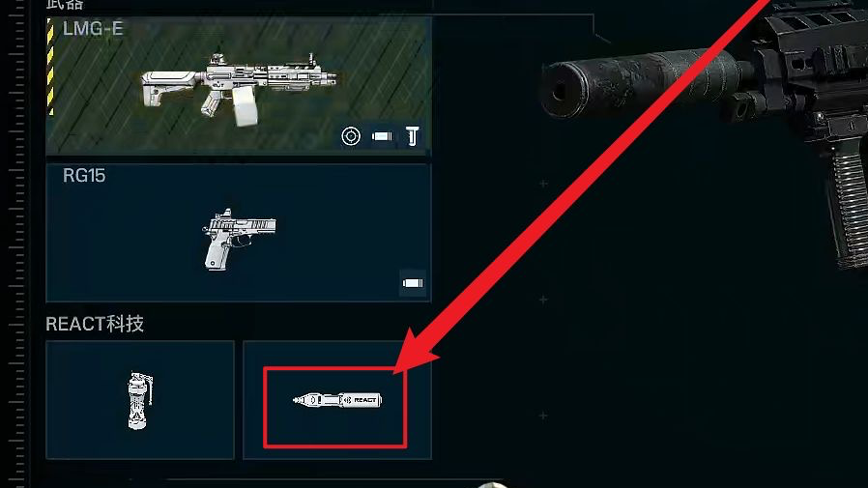868x488 pixels.
Task: Open the RG15 barrel attachment icon
Action: tap(413, 283)
